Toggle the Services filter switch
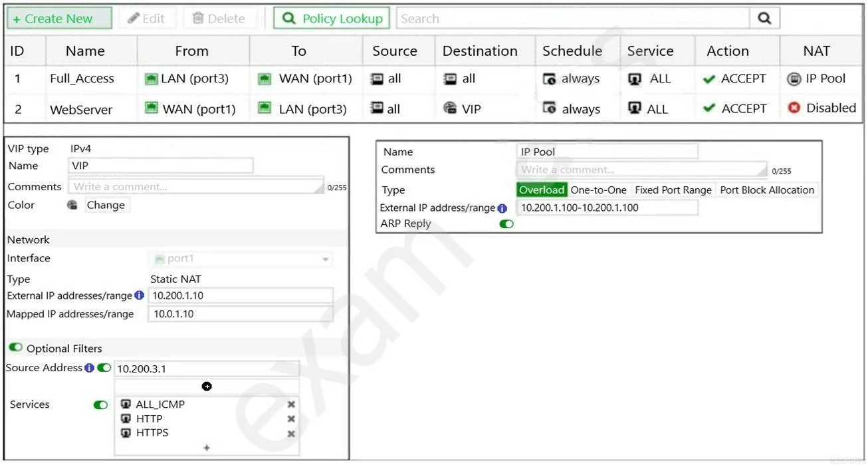Screen dimensions: 868x465 click(x=100, y=404)
